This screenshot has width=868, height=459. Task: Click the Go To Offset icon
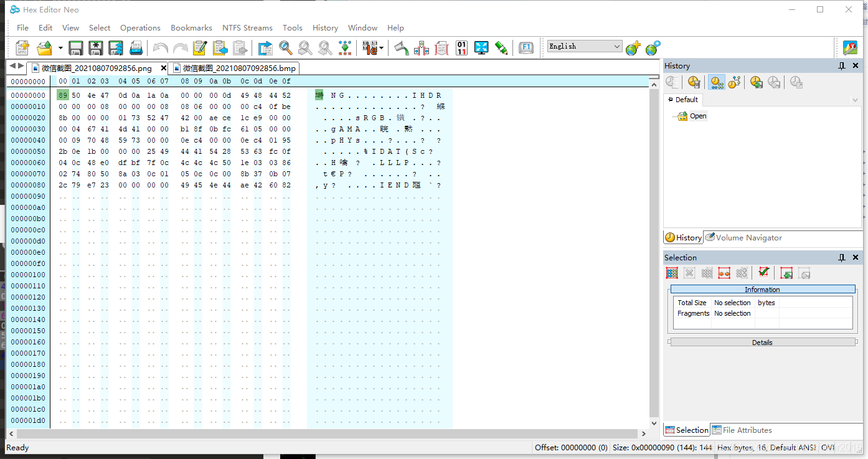tap(265, 47)
